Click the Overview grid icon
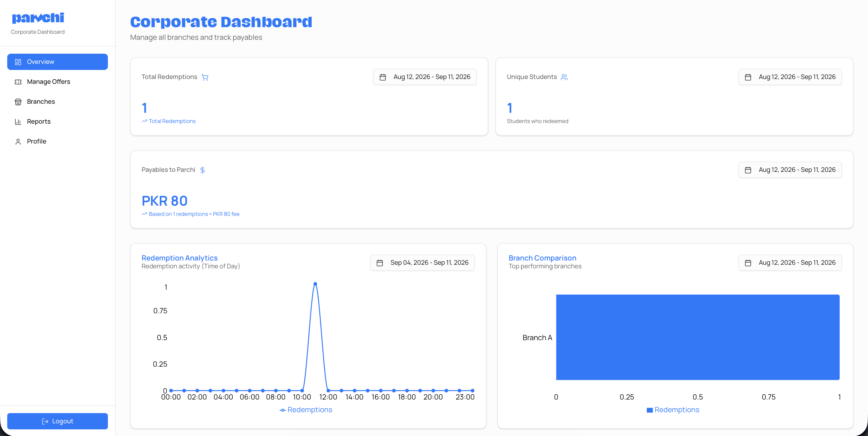868x436 pixels. click(18, 62)
